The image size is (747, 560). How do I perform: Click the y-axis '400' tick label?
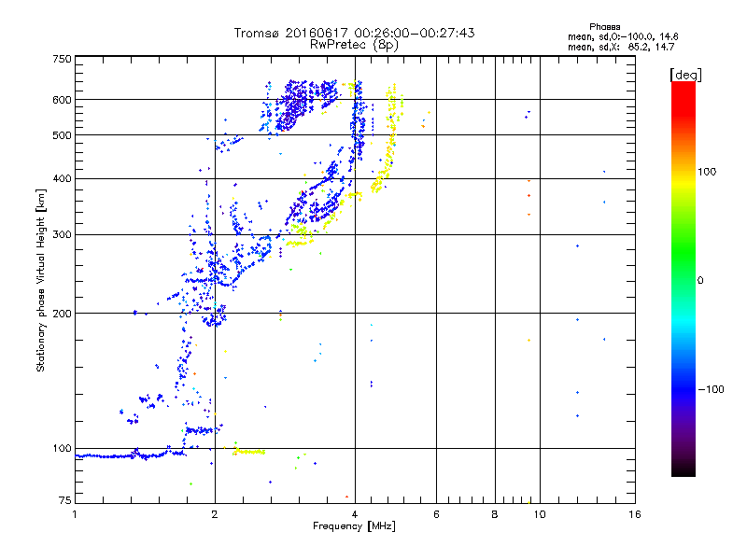[x=62, y=179]
